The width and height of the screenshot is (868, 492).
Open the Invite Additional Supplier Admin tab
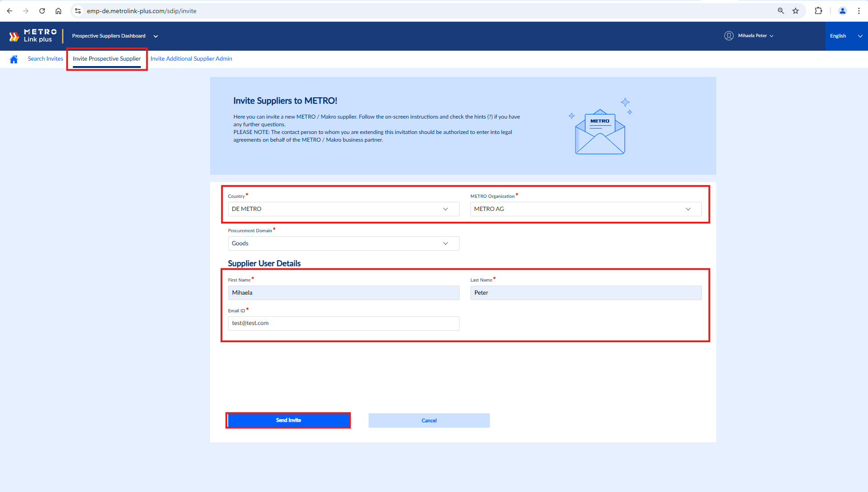[x=191, y=59]
